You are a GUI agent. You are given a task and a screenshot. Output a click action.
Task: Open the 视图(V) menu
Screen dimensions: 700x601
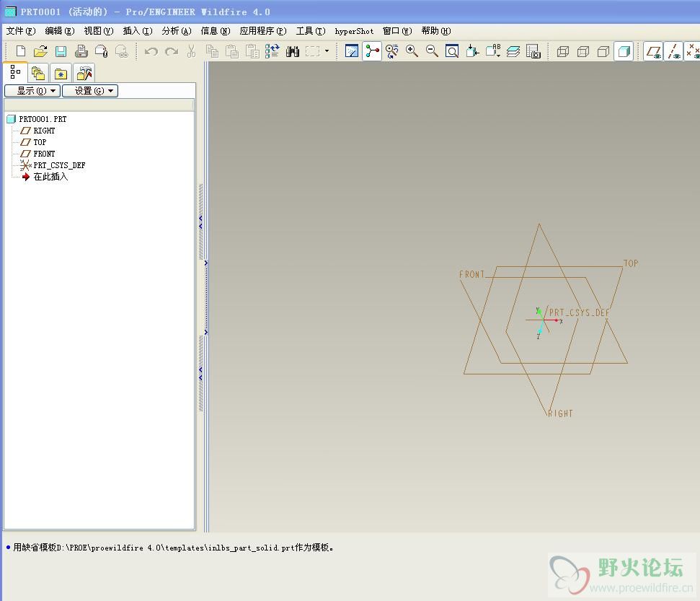pos(99,31)
